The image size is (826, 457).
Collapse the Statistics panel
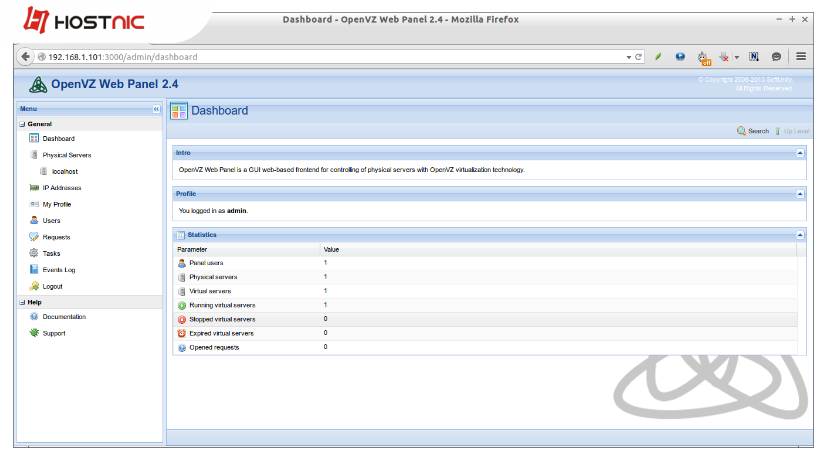[x=800, y=235]
